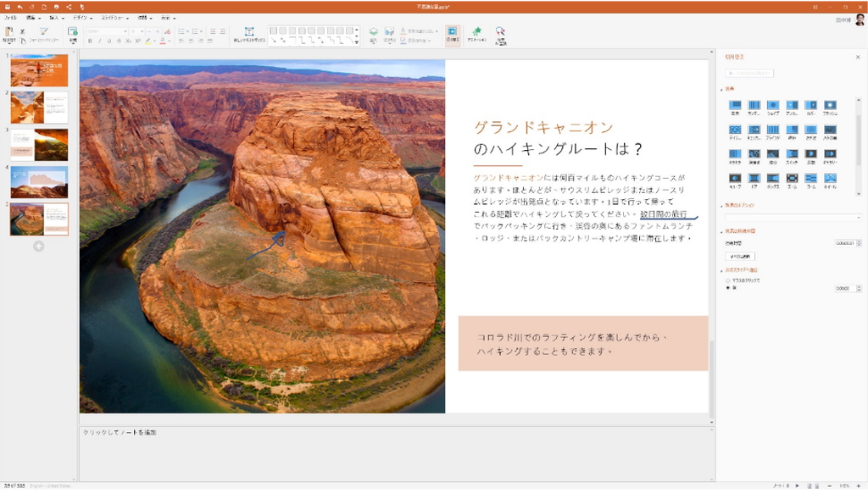The height and width of the screenshot is (493, 868).
Task: Toggle bold formatting in the ribbon
Action: [90, 41]
